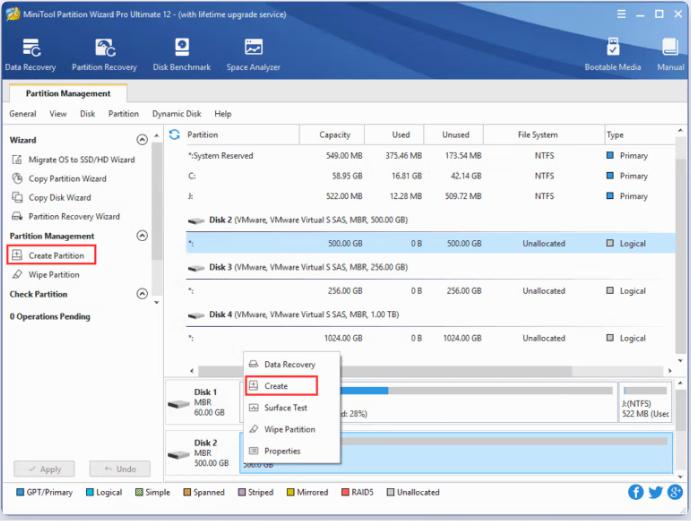Select Surface Test in context menu
691x521 pixels.
click(x=285, y=408)
